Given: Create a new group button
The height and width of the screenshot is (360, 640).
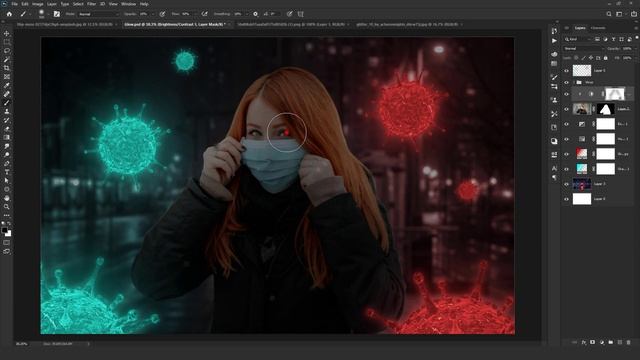Looking at the screenshot, I should coord(611,342).
